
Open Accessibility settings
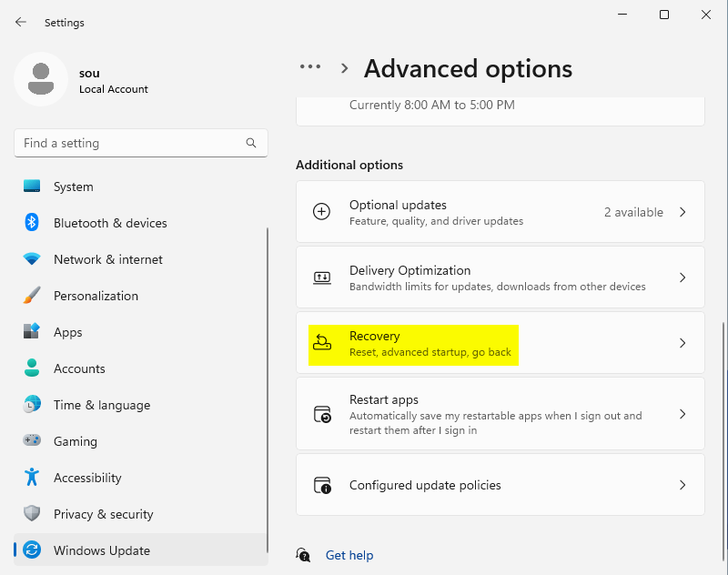pyautogui.click(x=140, y=478)
